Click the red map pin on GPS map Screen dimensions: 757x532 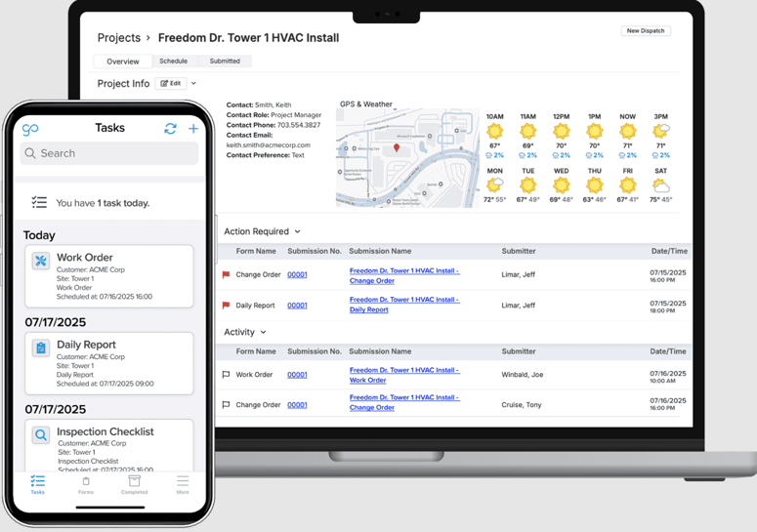[x=397, y=147]
